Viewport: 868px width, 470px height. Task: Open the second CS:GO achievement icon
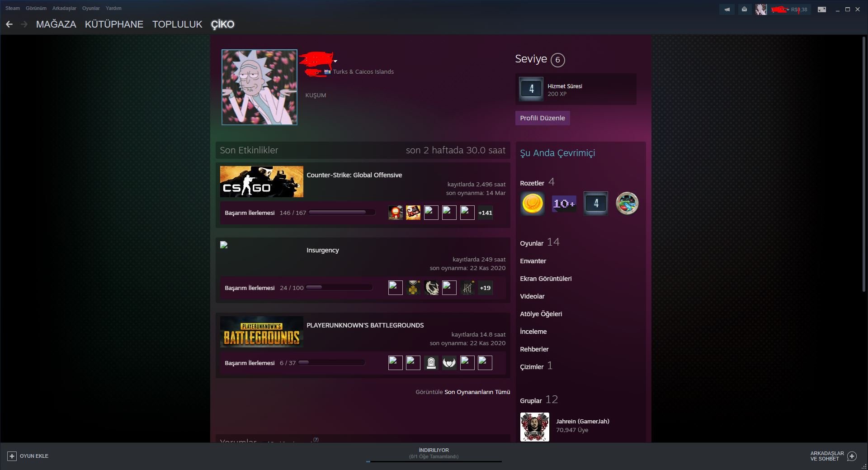(413, 213)
